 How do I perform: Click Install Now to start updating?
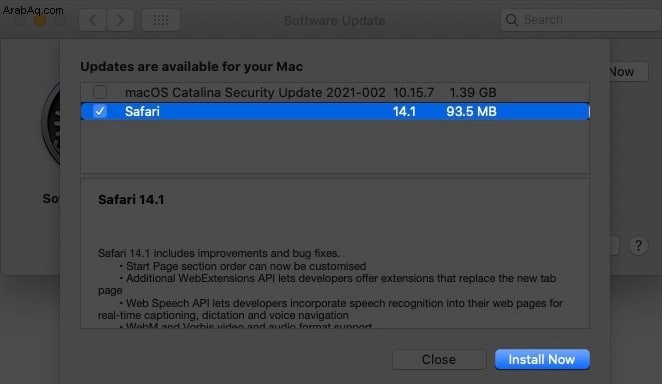(542, 360)
